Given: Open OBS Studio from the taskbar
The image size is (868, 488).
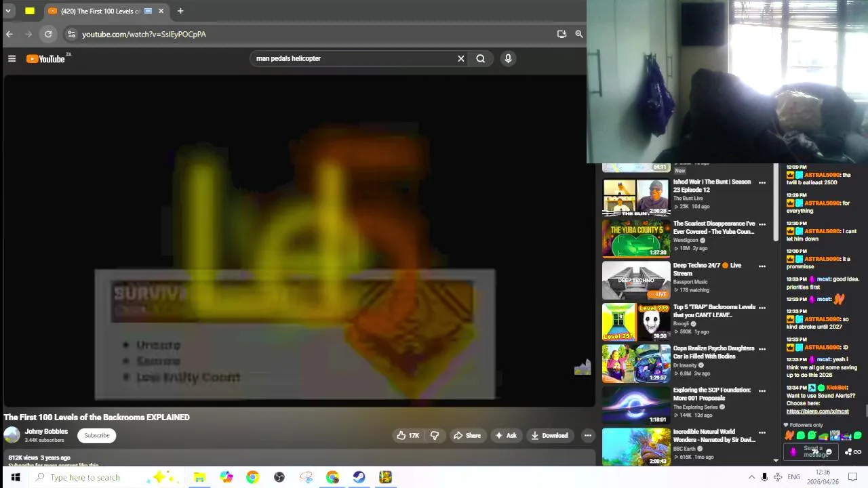Looking at the screenshot, I should 279,477.
